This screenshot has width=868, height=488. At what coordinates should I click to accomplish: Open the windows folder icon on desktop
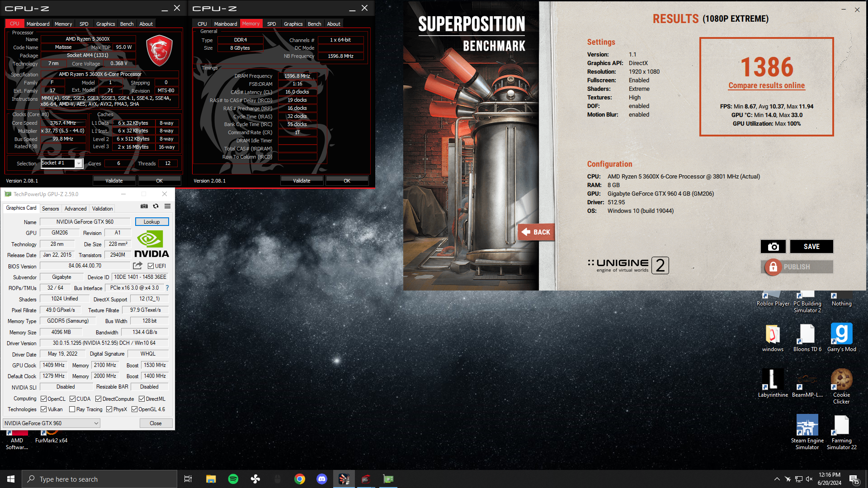[x=773, y=337]
